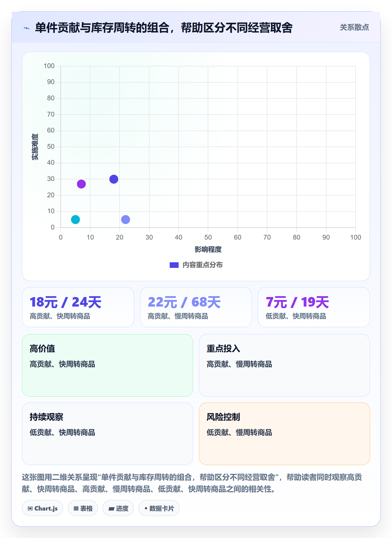Click the chart title starting with 单件贡献与库存周转
This screenshot has width=392, height=538.
tap(164, 28)
